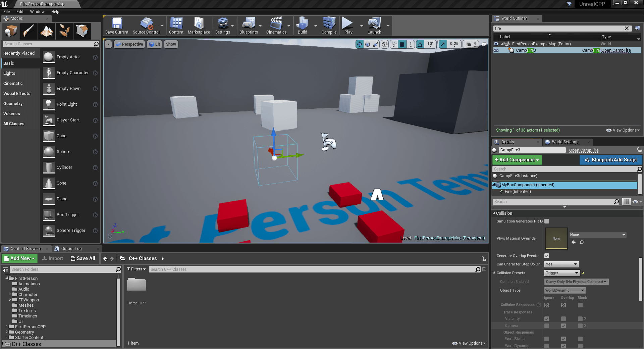
Task: Open Collision Presets Trigger dropdown
Action: (x=562, y=273)
